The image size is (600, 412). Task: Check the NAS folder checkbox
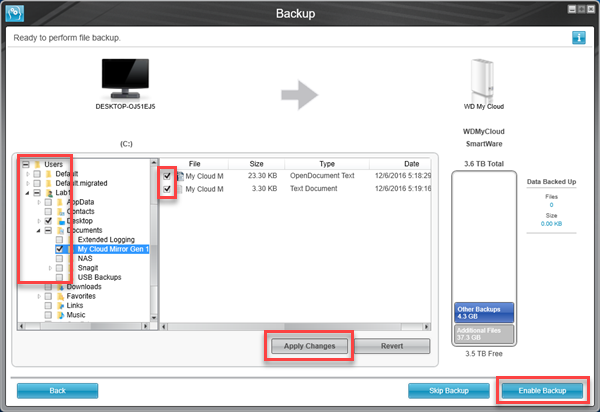point(59,259)
